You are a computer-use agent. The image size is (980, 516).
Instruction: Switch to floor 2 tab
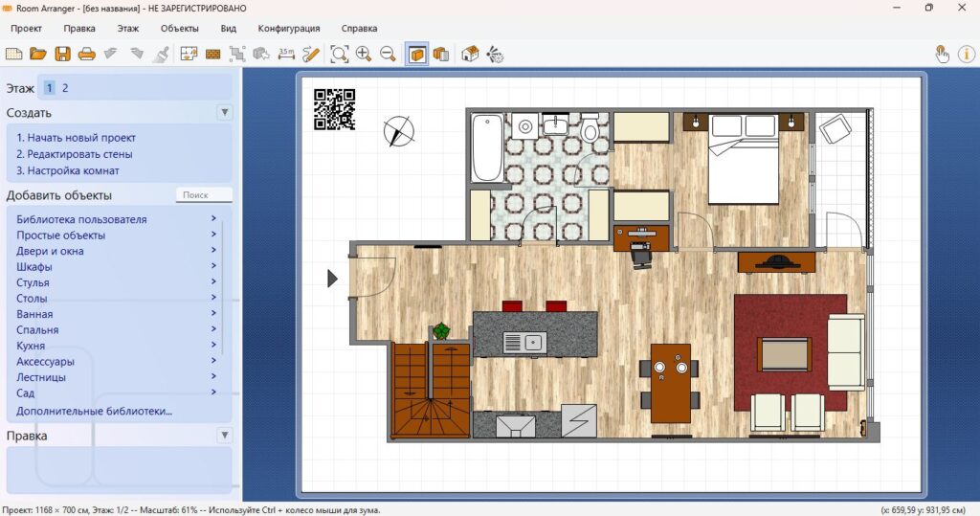[65, 88]
